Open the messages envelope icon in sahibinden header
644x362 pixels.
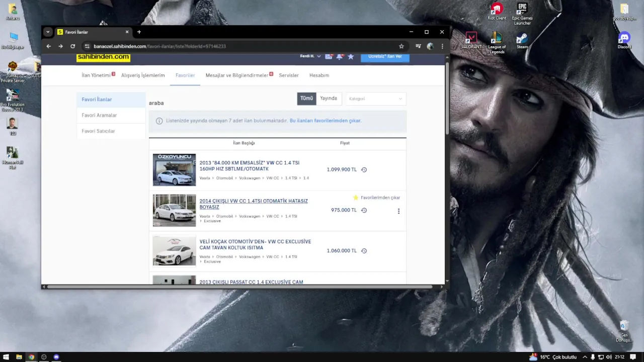click(329, 56)
